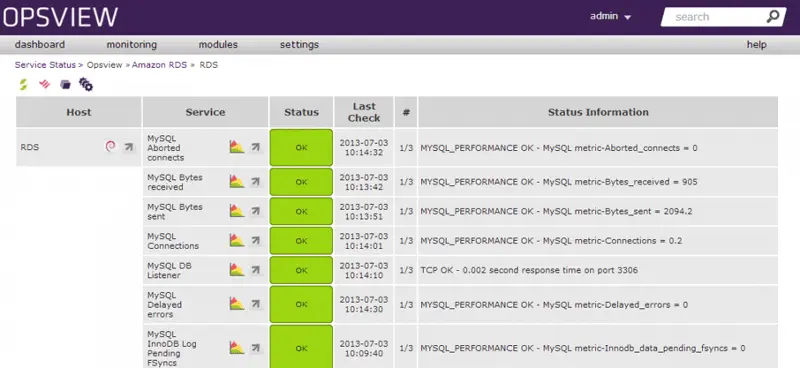
Task: Click the Debian swirl icon beside RDS host
Action: (110, 147)
